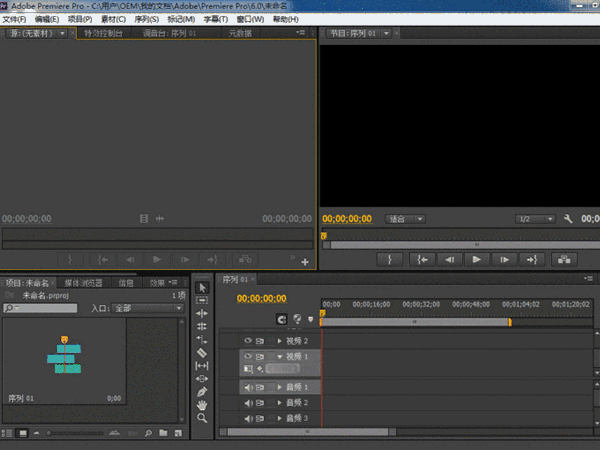Screen dimensions: 600x450
Task: Click the project panel search field
Action: click(x=40, y=308)
